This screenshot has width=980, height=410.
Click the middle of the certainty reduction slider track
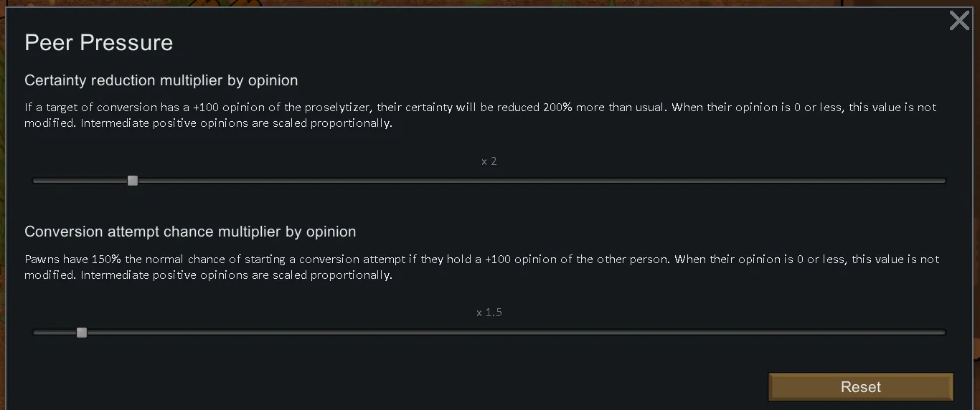click(x=489, y=181)
